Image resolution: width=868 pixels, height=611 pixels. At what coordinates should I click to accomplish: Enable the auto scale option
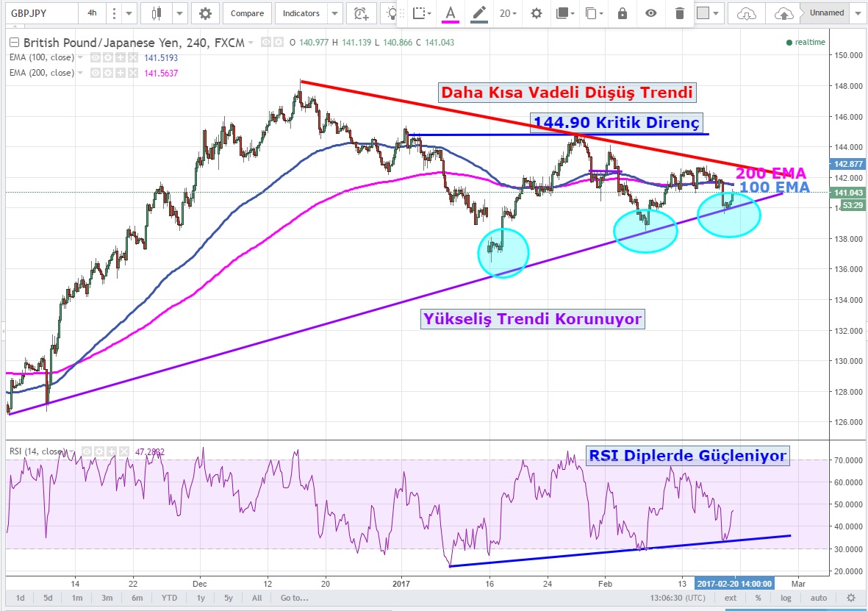819,598
